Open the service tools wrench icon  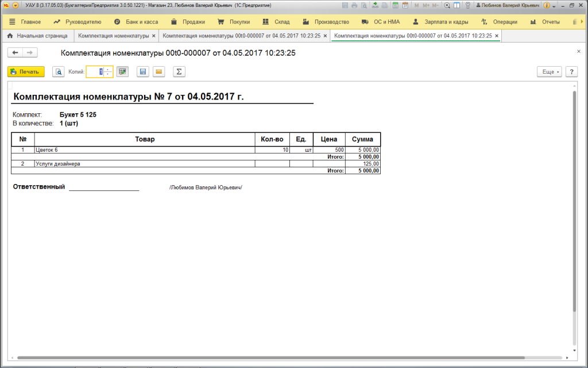467,6
